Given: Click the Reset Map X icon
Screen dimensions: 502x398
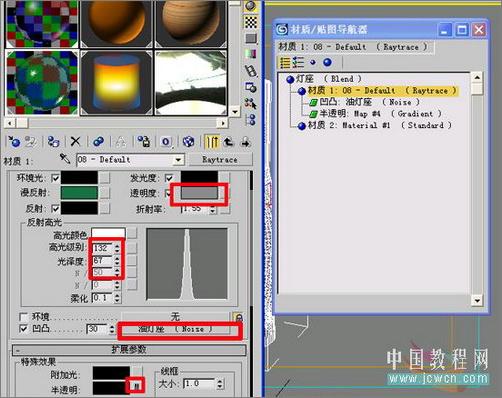Looking at the screenshot, I should [76, 142].
